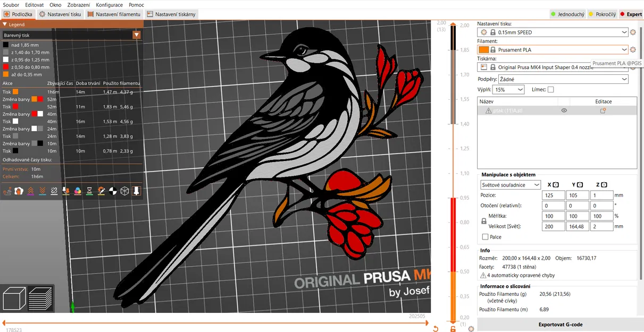The image size is (644, 332).
Task: Enable the Palce checkbox
Action: 485,237
